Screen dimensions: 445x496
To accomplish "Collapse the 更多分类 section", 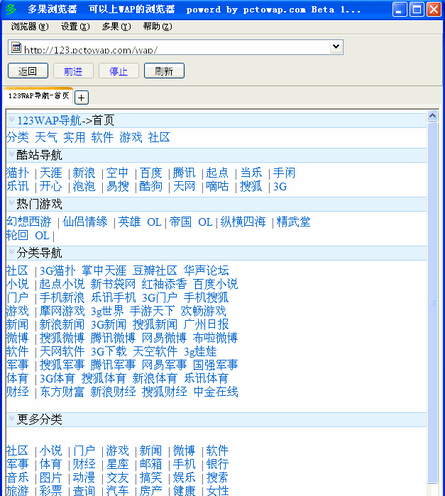I will (12, 418).
